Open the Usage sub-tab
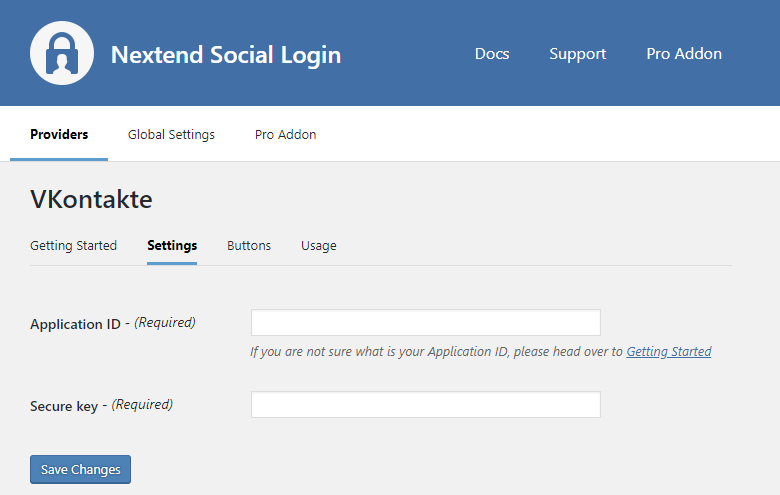 (318, 245)
